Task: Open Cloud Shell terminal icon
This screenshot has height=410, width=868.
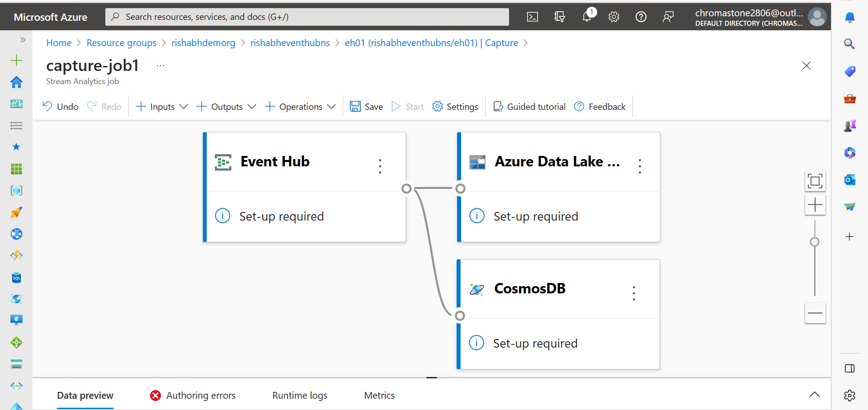Action: (533, 17)
